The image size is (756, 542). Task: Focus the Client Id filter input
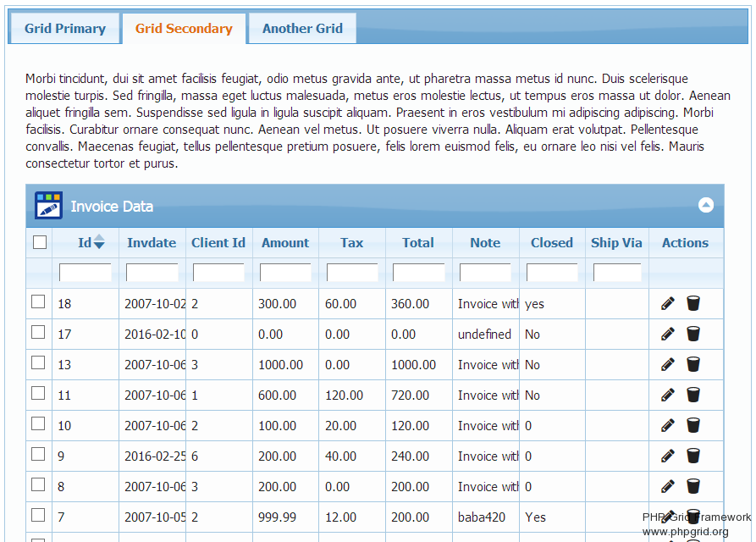pyautogui.click(x=218, y=273)
